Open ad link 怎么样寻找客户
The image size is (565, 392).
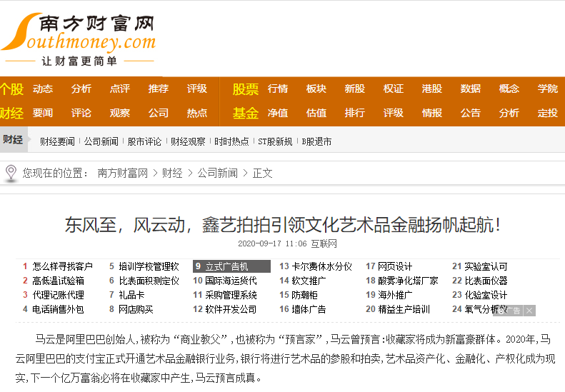pyautogui.click(x=62, y=266)
